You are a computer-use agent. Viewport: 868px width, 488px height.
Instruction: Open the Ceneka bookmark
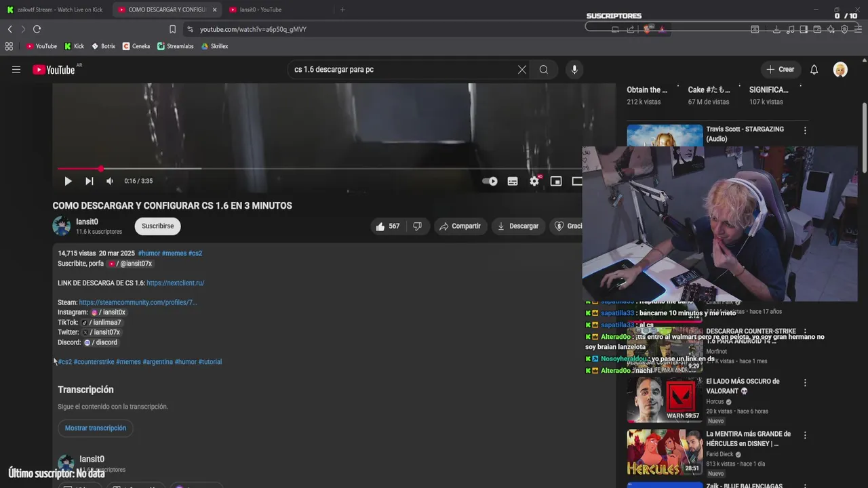[x=136, y=46]
